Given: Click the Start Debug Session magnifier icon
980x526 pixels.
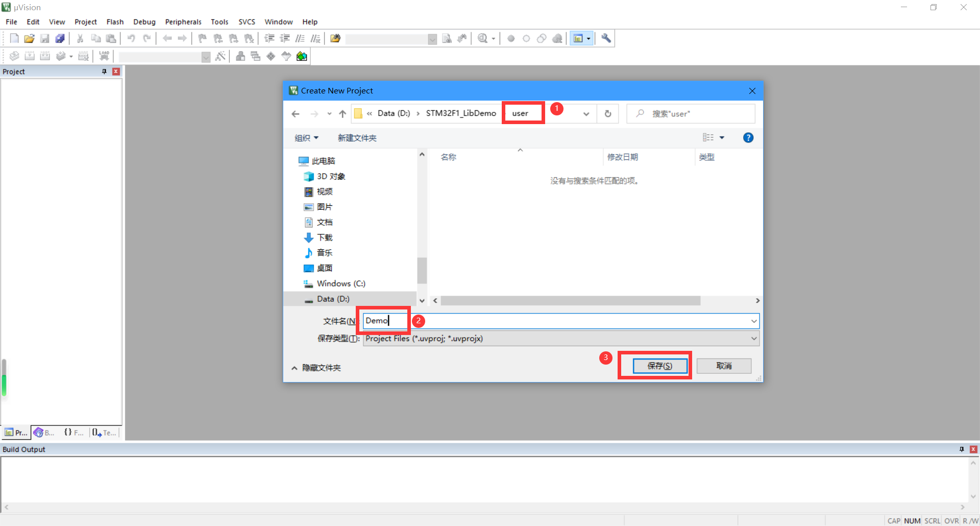Looking at the screenshot, I should coord(482,38).
